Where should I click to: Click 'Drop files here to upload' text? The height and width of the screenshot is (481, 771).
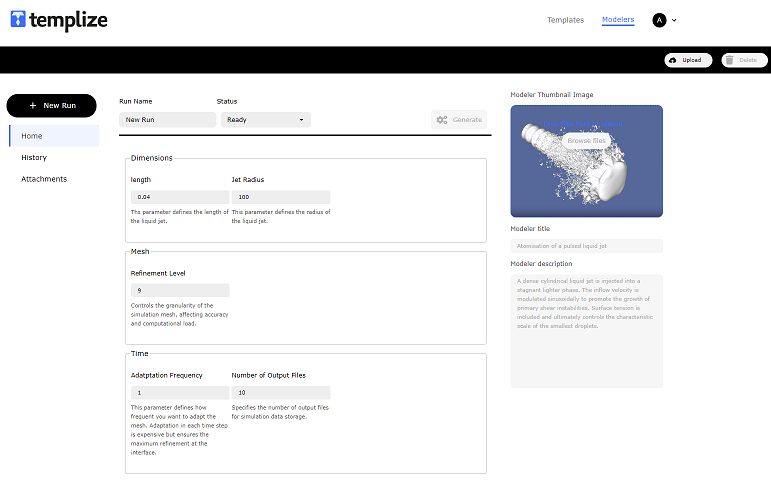(x=586, y=123)
